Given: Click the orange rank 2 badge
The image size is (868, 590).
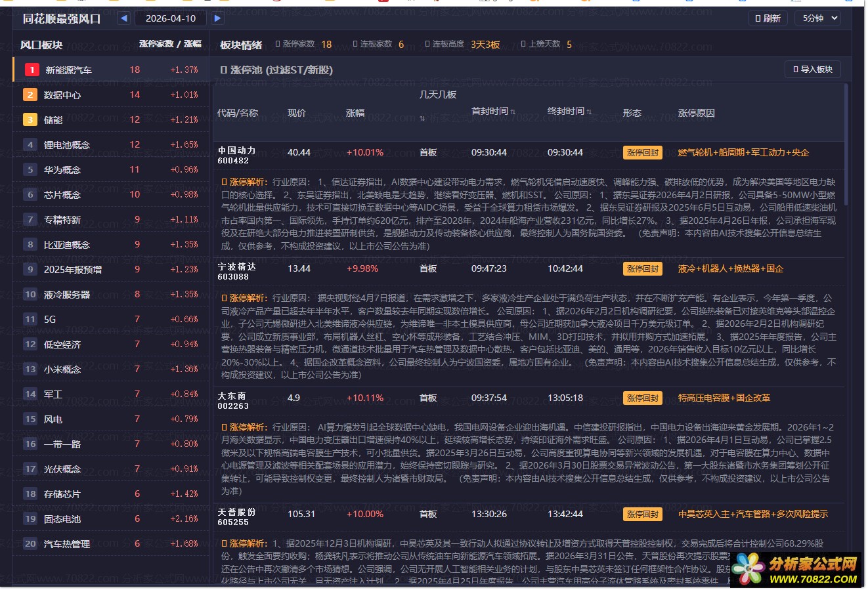Looking at the screenshot, I should point(30,95).
